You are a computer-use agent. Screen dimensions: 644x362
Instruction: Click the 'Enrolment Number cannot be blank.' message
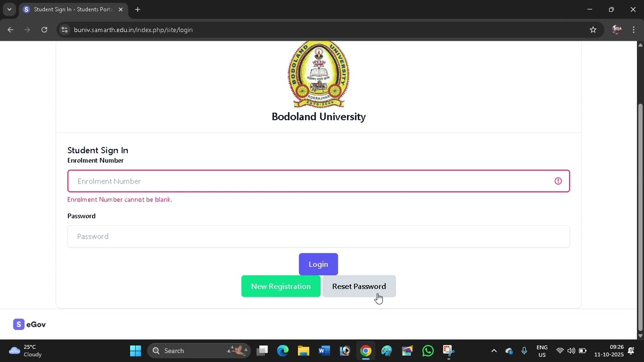(120, 200)
